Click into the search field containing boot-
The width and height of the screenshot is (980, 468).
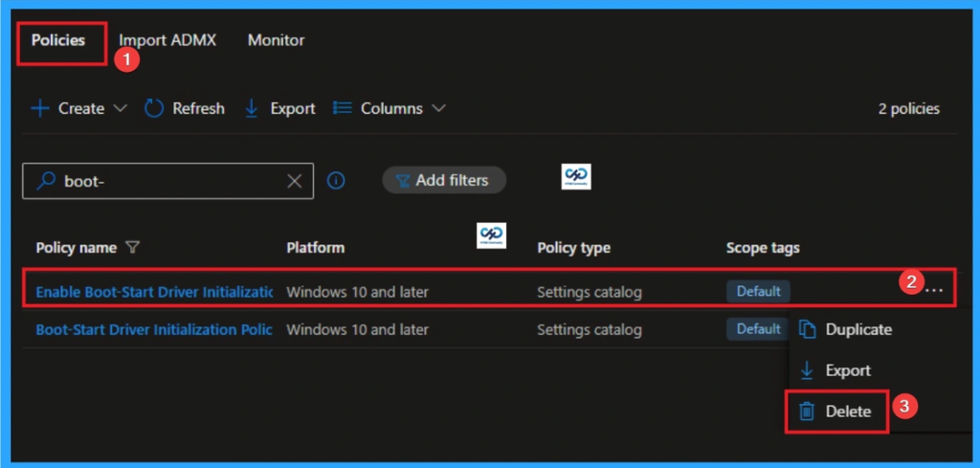click(x=167, y=181)
